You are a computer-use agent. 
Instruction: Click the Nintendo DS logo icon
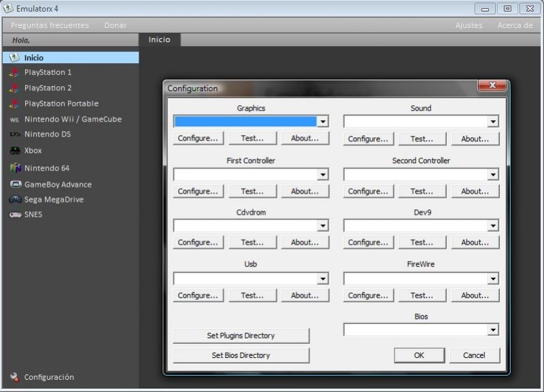[15, 134]
